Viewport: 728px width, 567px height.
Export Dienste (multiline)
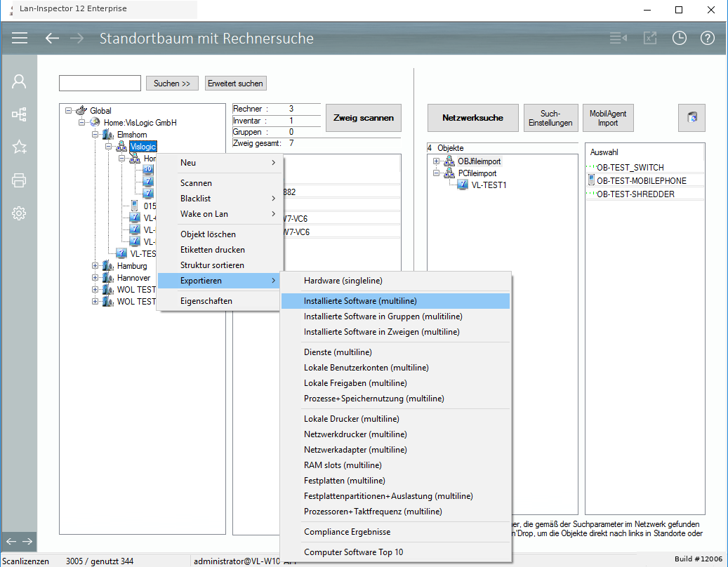[395, 352]
